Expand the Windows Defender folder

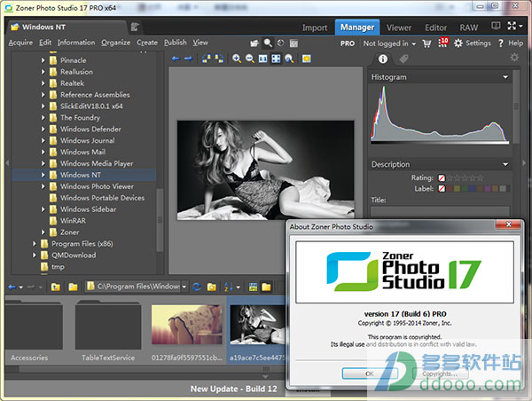tap(43, 129)
